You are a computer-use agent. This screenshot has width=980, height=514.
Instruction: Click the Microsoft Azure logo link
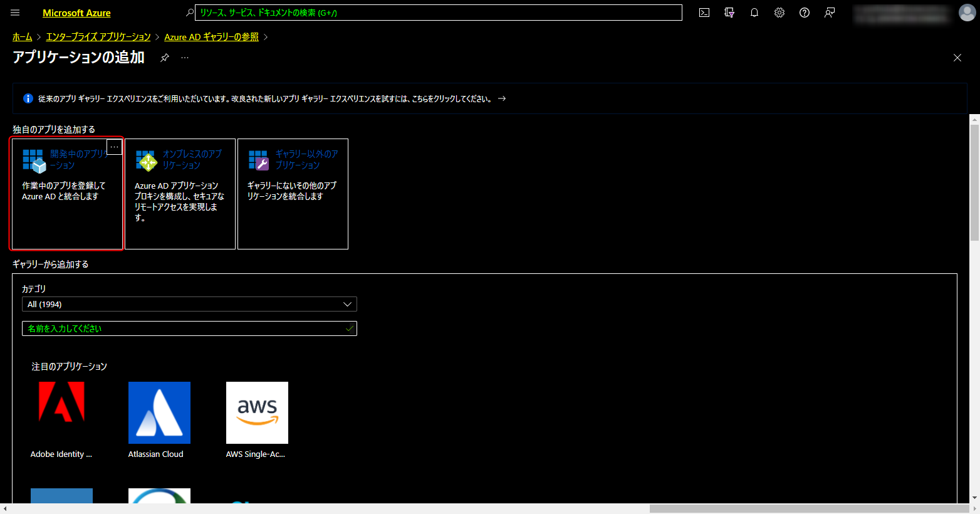point(76,13)
